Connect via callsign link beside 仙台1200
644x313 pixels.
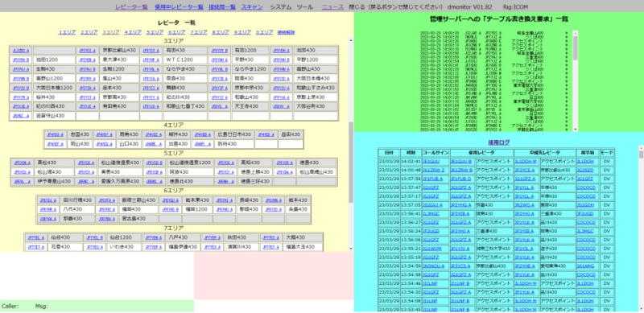[x=94, y=238]
